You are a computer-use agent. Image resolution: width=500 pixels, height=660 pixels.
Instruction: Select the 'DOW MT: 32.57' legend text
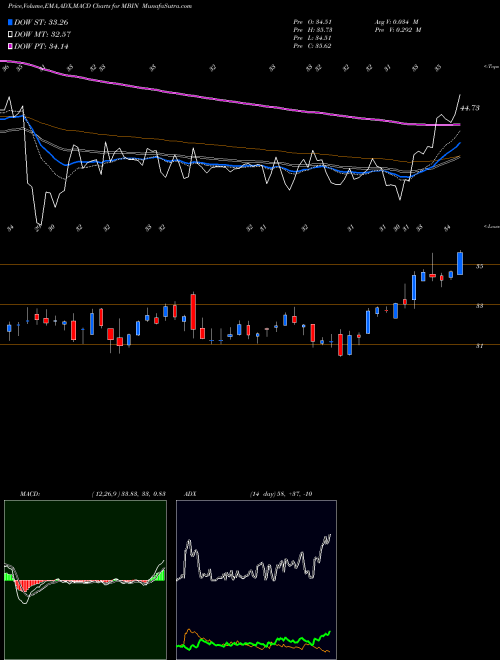point(42,35)
